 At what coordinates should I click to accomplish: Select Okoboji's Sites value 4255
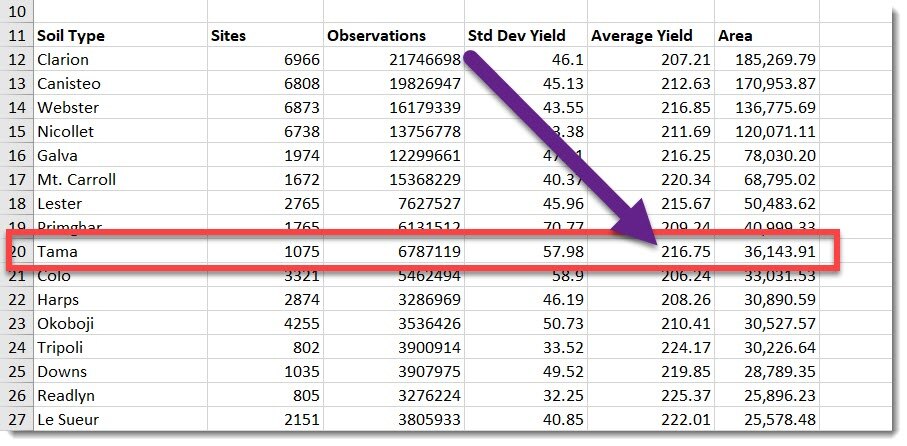tap(301, 324)
